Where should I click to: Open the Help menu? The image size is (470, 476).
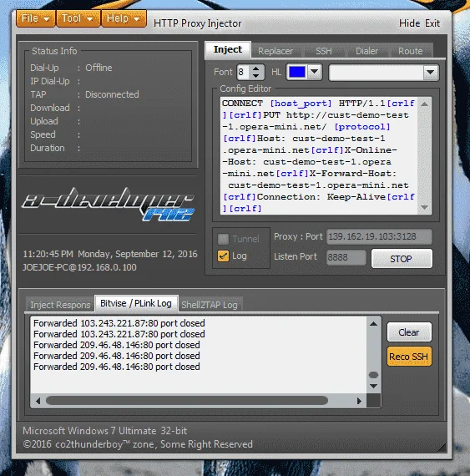pos(124,18)
